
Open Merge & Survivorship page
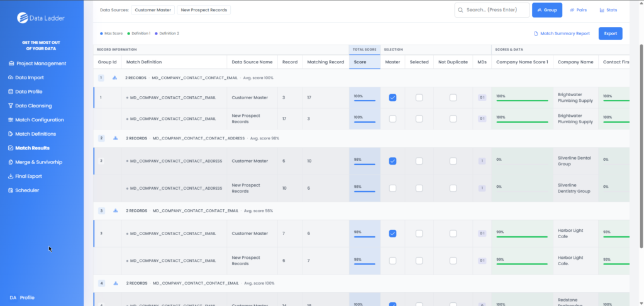[35, 162]
